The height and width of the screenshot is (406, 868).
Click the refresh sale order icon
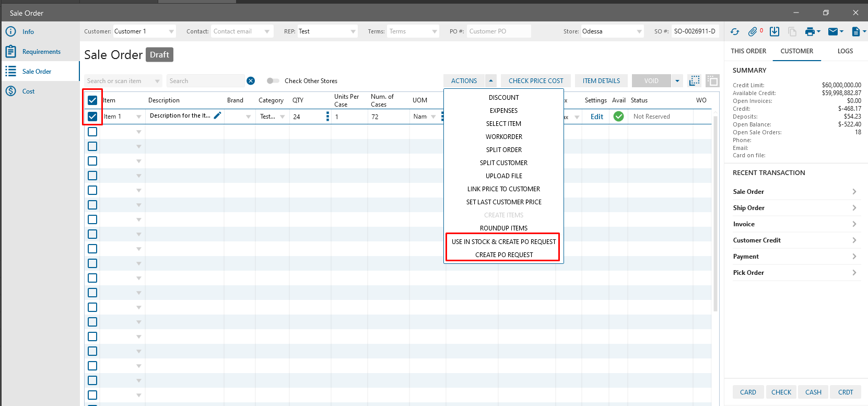point(735,32)
